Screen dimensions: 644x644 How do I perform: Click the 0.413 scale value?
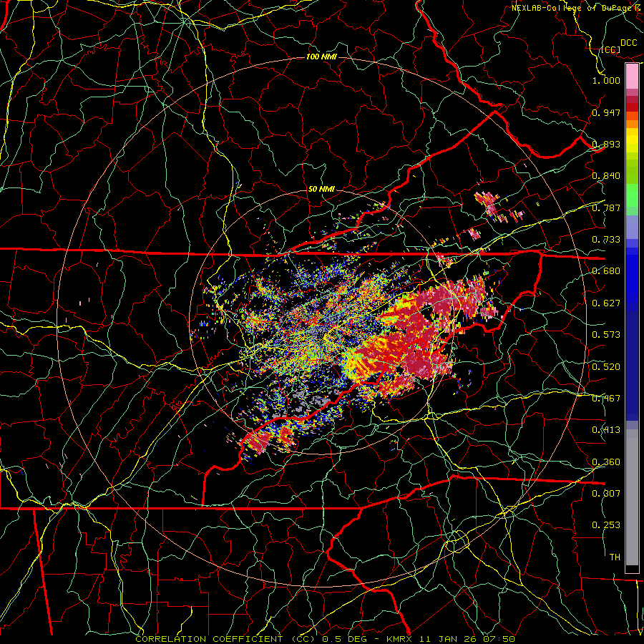pos(606,430)
